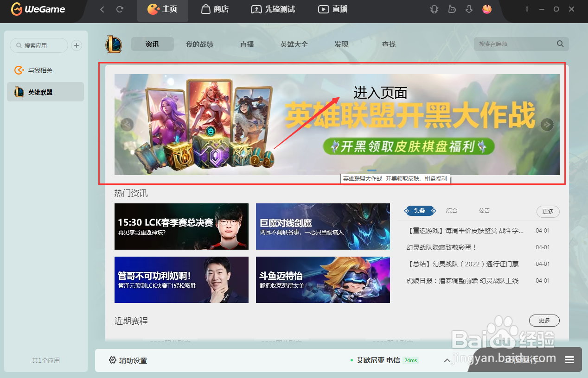
Task: Open the LCK春季赛总决赛 news card
Action: tap(181, 227)
